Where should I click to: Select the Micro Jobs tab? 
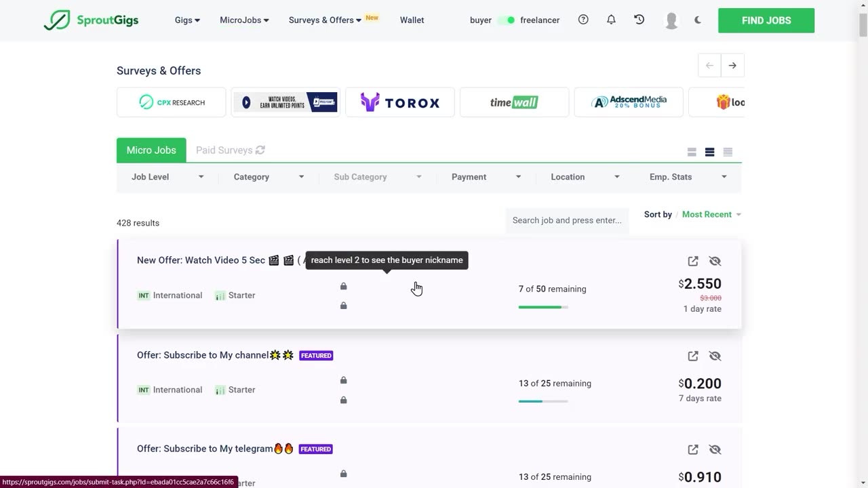[x=151, y=150]
